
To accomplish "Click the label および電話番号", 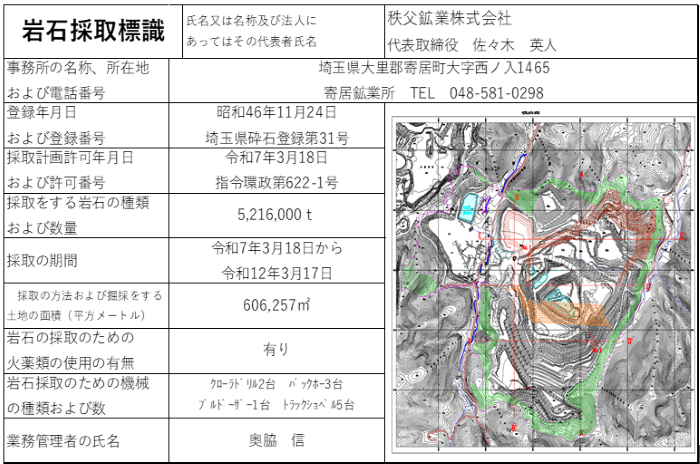I will point(56,93).
